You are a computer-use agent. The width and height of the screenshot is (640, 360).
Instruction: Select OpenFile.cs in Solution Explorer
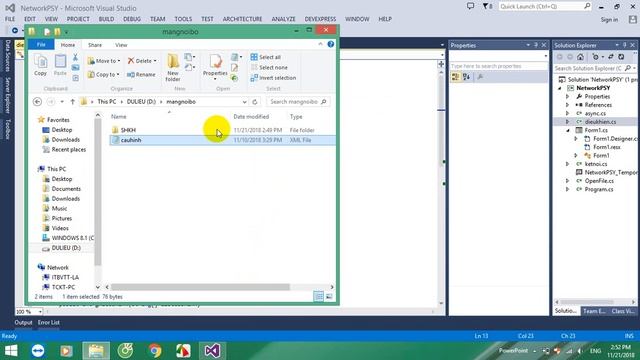(x=599, y=181)
